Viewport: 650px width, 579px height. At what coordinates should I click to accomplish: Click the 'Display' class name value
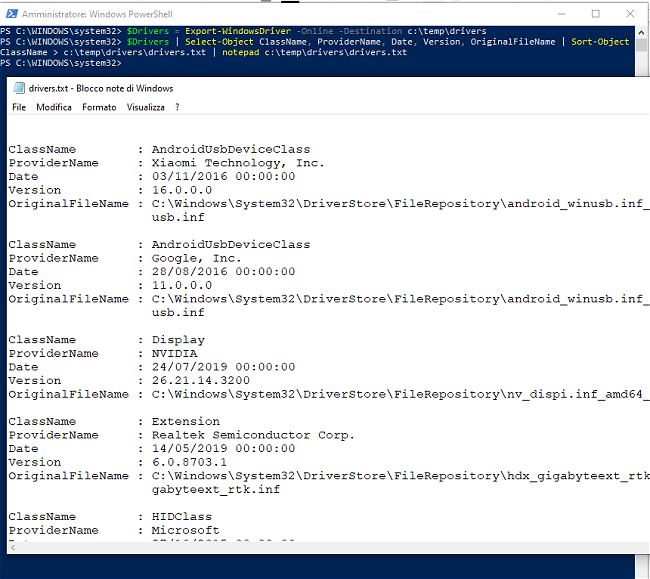[178, 340]
